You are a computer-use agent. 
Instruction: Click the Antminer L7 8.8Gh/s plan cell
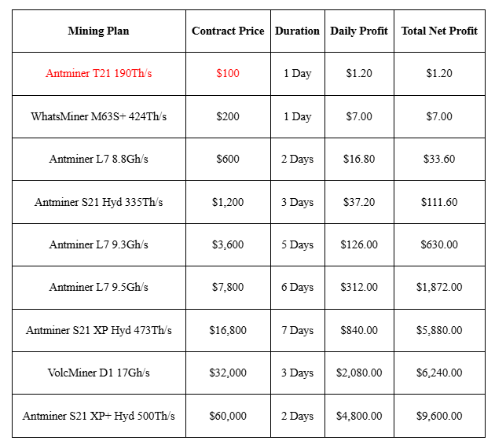pyautogui.click(x=98, y=159)
